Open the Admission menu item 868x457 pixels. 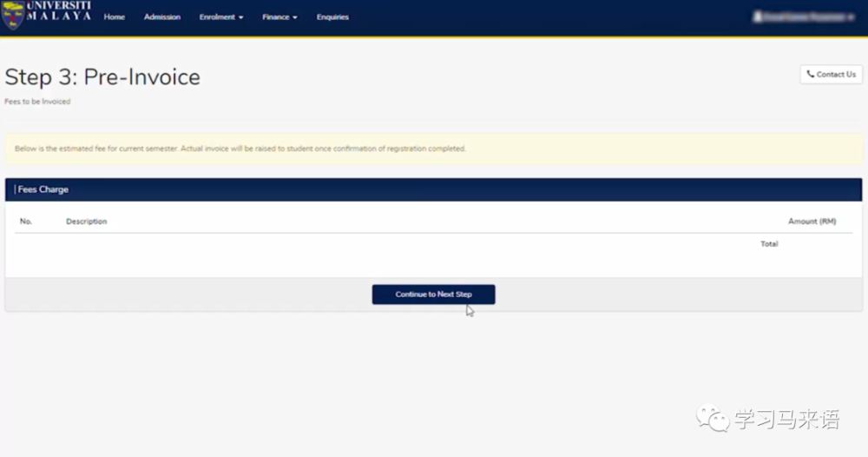[x=161, y=17]
